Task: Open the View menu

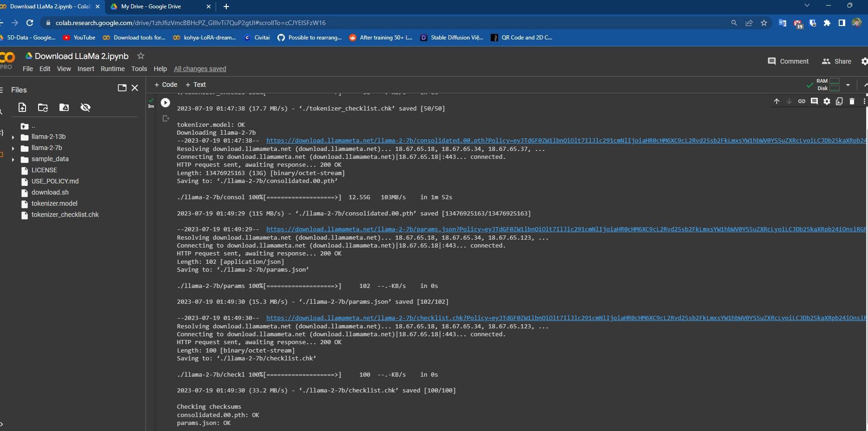Action: 64,69
